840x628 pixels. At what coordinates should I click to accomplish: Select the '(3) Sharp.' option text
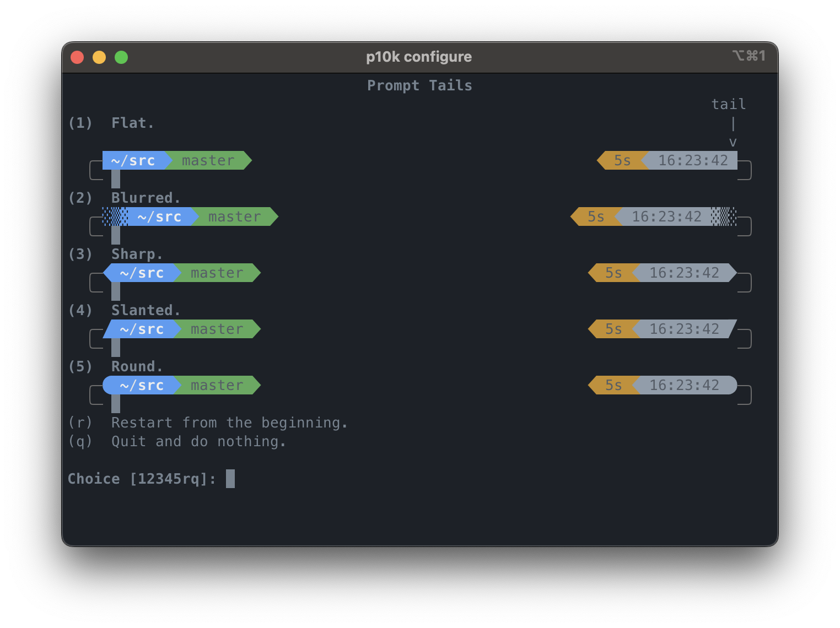(116, 254)
